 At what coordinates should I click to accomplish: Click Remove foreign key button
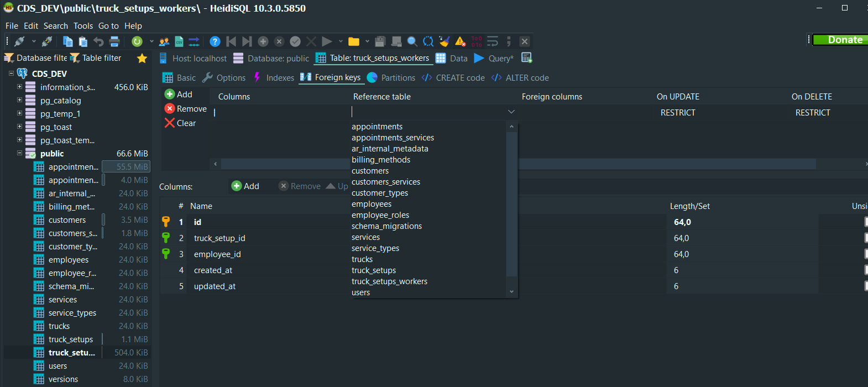tap(186, 109)
